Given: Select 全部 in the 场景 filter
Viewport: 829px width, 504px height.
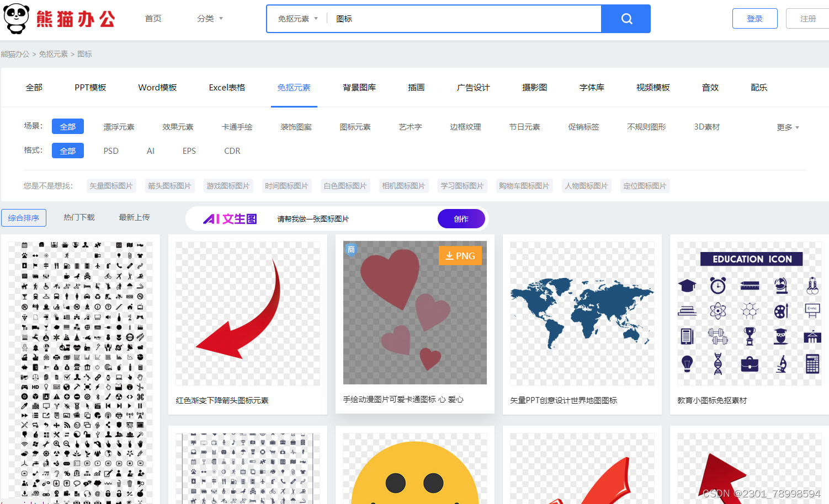Looking at the screenshot, I should (x=68, y=126).
